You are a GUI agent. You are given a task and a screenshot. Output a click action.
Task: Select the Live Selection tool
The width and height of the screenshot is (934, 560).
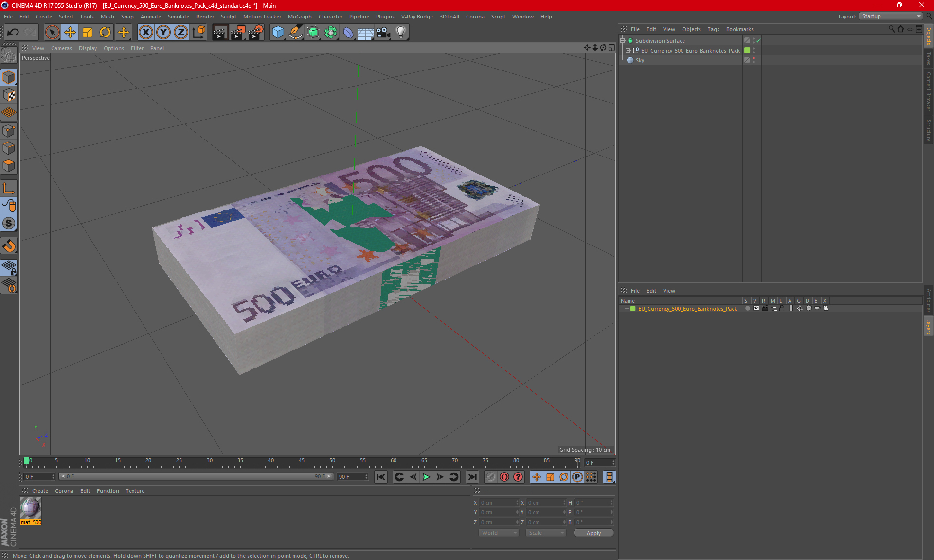point(52,32)
